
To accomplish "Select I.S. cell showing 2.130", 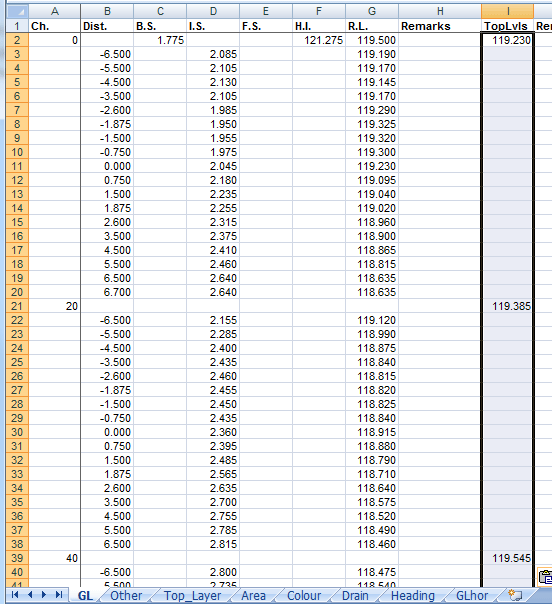I will [213, 82].
